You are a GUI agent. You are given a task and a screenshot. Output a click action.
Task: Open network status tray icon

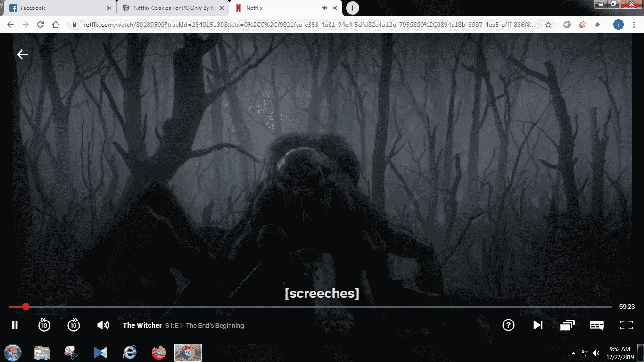585,353
